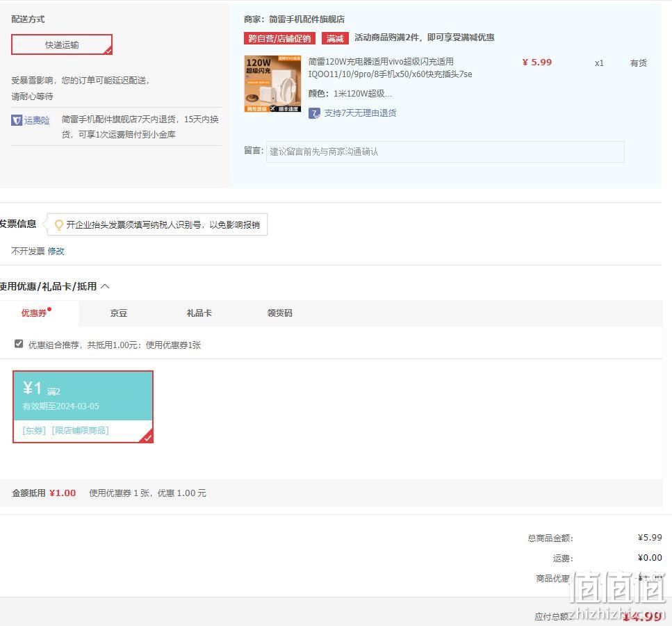Switch to the 领货码 tab
Screen dimensions: 672x626
280,313
